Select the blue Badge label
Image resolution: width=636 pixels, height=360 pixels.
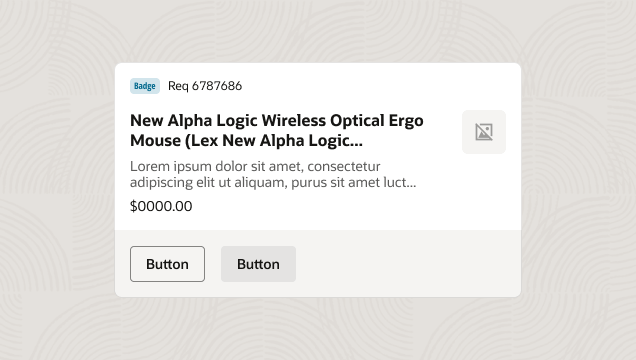pyautogui.click(x=145, y=86)
